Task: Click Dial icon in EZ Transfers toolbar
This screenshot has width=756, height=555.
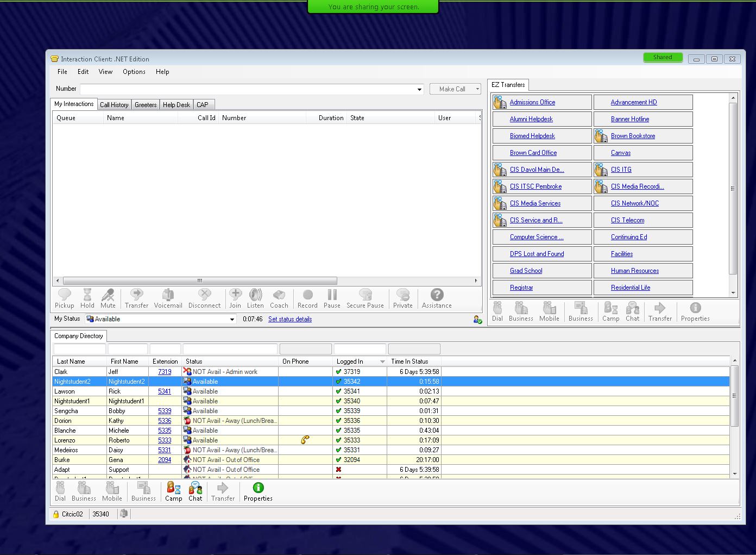Action: pos(497,308)
